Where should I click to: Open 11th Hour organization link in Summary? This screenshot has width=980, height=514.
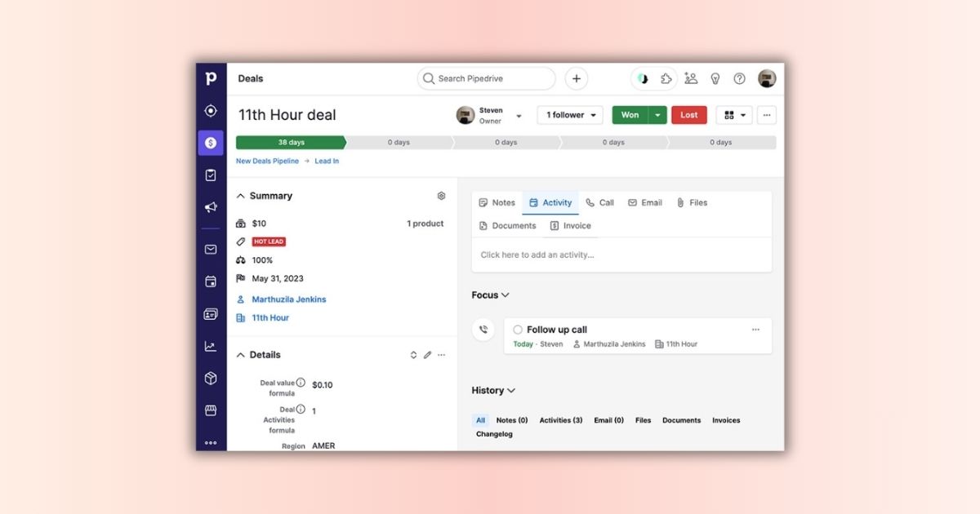tap(270, 318)
